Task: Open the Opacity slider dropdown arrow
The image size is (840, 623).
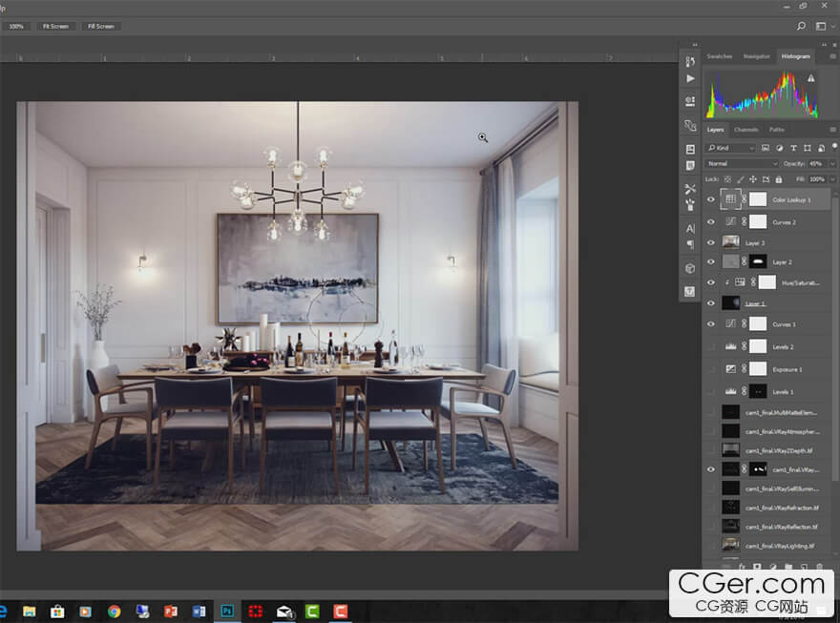Action: [832, 163]
